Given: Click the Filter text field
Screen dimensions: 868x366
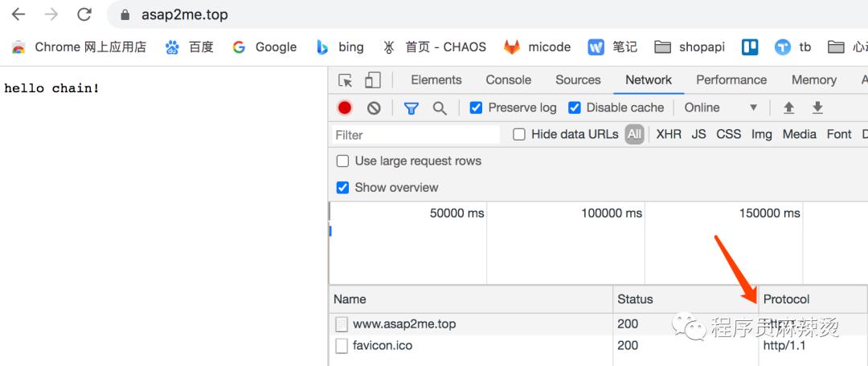Looking at the screenshot, I should (x=416, y=135).
